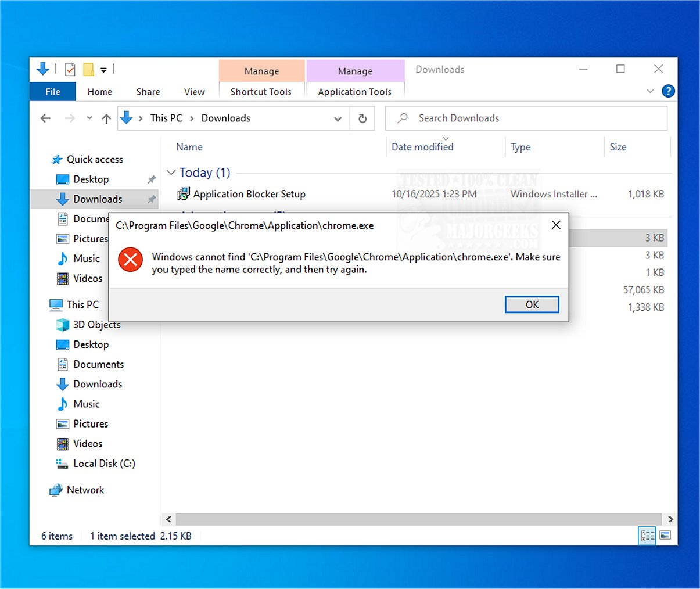Click the 3D Objects cube icon
Viewport: 700px width, 589px height.
62,325
